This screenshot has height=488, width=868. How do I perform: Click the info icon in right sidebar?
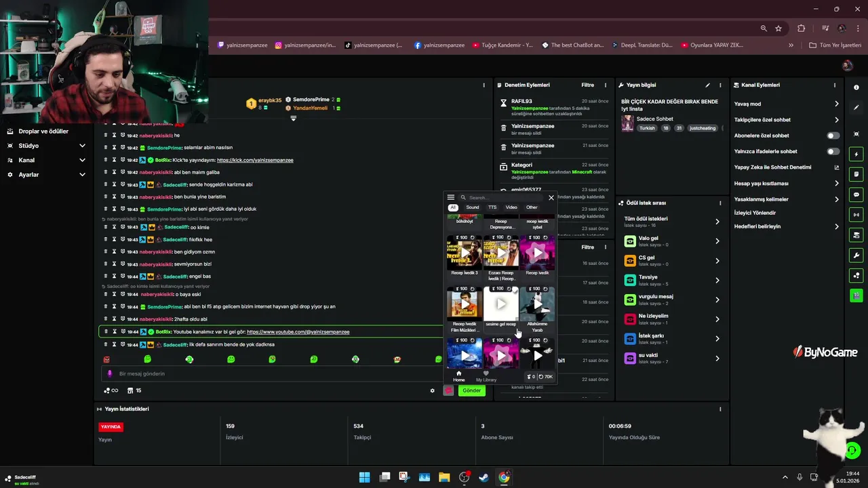click(856, 87)
